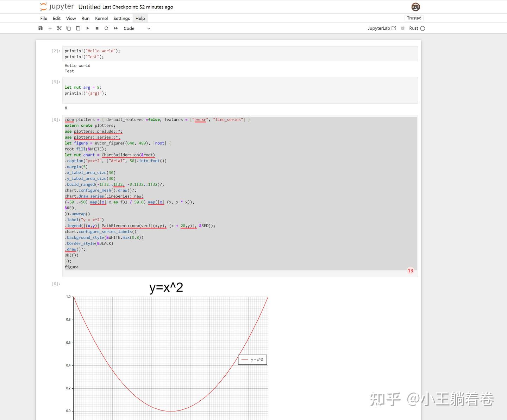507x420 pixels.
Task: Select the cell prompt labeled [2]:
Action: click(56, 51)
